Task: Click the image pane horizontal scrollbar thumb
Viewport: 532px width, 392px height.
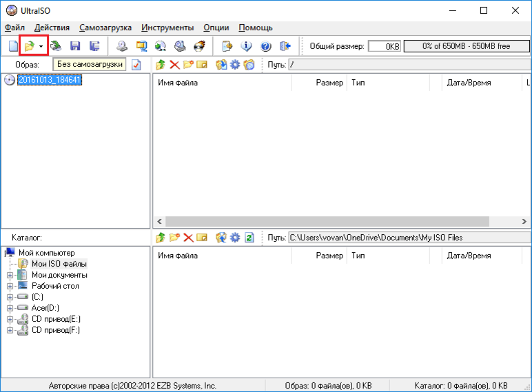Action: [x=327, y=221]
